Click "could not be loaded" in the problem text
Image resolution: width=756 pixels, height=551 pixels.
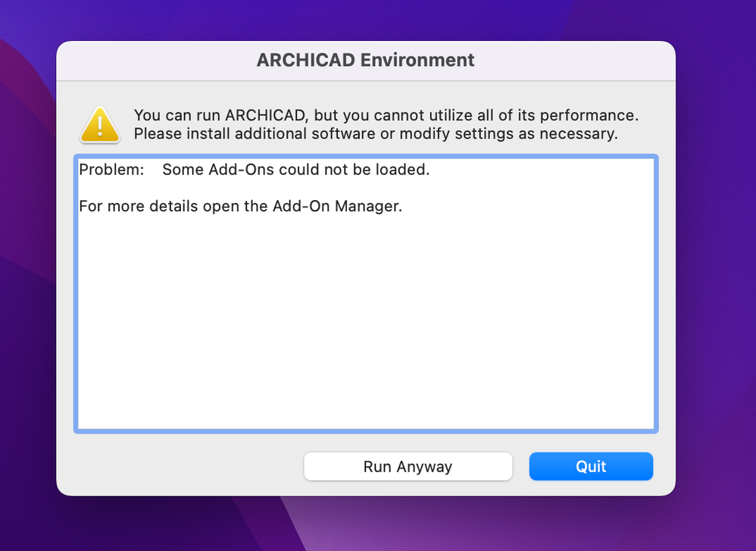point(354,170)
